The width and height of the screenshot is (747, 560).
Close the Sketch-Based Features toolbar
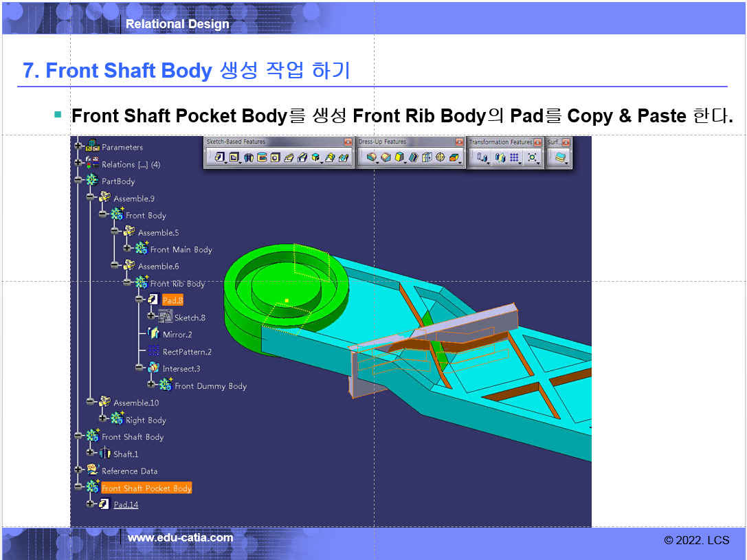[x=348, y=142]
